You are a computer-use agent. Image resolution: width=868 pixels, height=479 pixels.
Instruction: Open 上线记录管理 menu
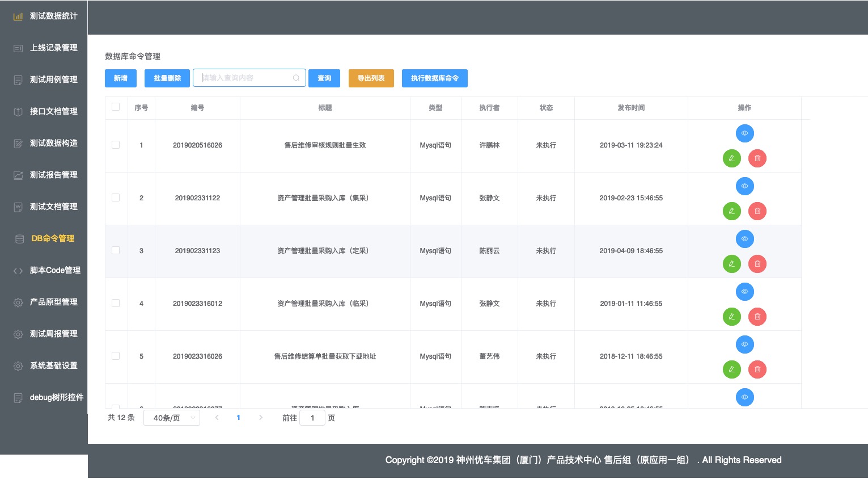click(x=44, y=48)
